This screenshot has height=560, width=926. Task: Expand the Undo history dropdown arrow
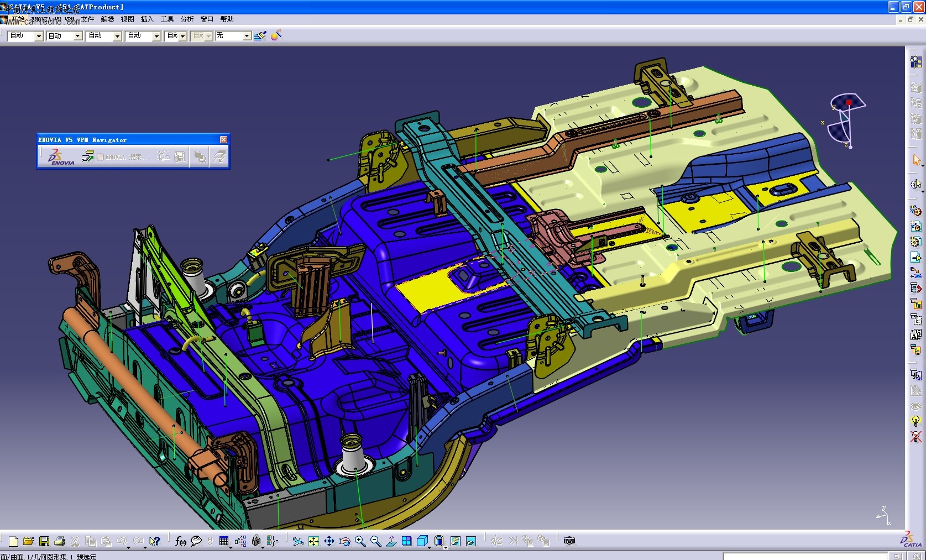[129, 547]
